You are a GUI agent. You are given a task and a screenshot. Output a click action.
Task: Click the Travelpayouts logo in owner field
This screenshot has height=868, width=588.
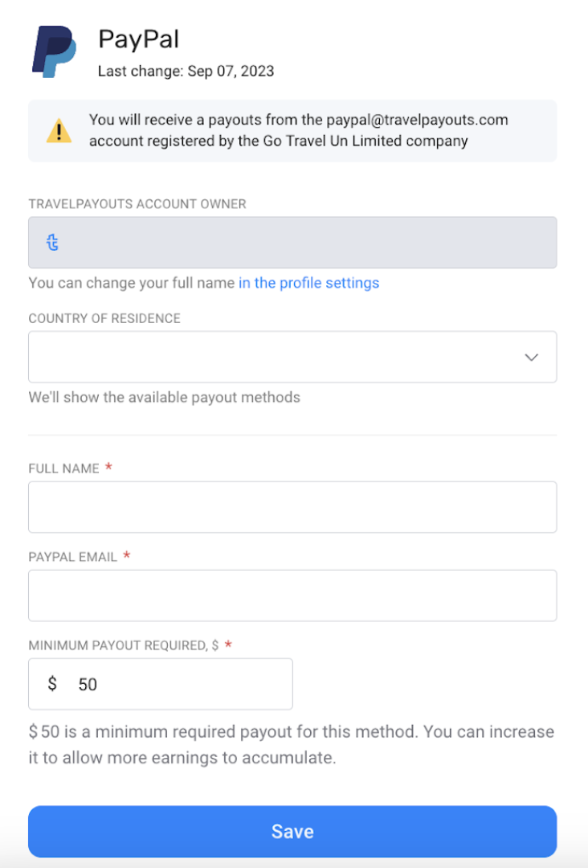52,242
